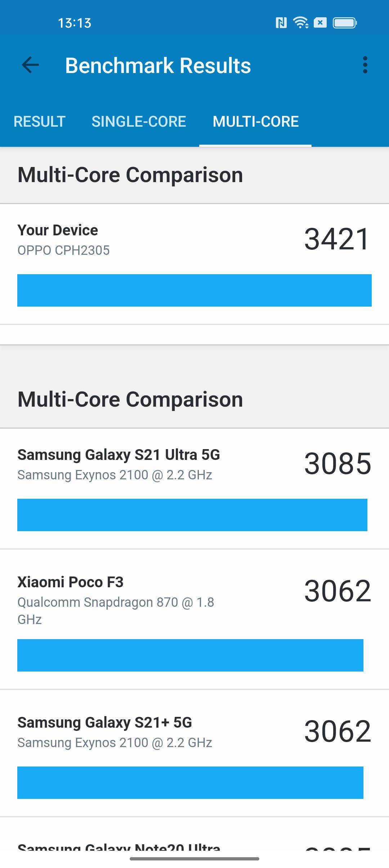Select the MULTI-CORE tab
389x868 pixels.
[255, 122]
